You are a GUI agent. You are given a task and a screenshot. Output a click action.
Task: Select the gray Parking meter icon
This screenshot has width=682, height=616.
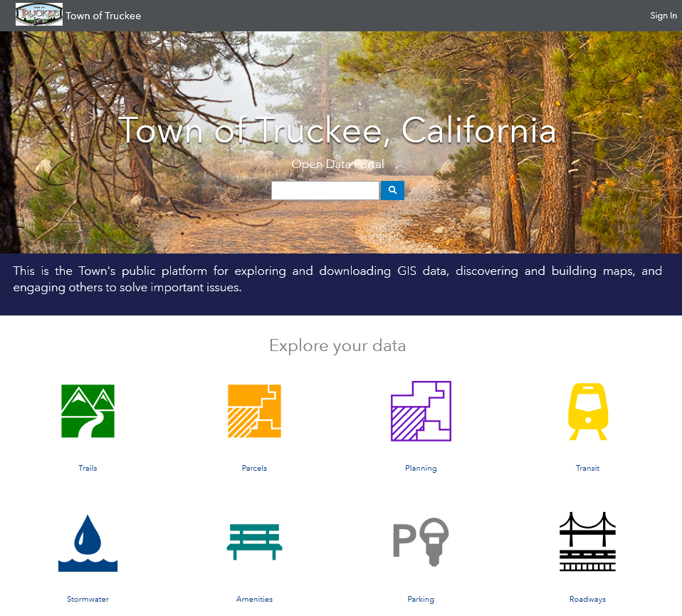(x=421, y=542)
